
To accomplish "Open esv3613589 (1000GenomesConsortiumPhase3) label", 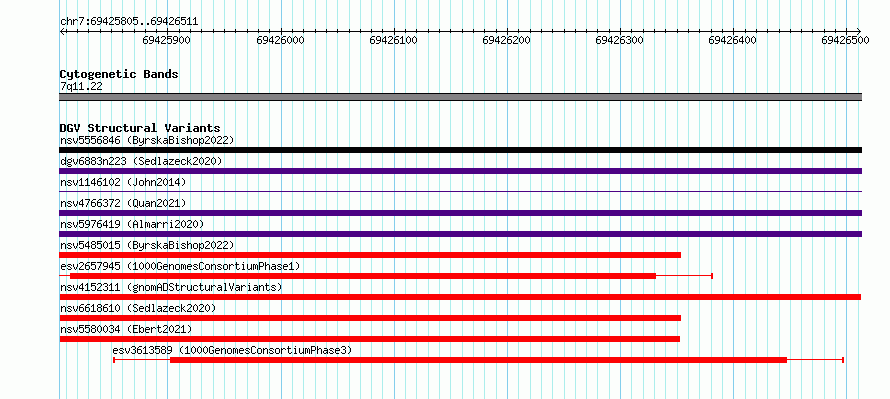I will [233, 350].
